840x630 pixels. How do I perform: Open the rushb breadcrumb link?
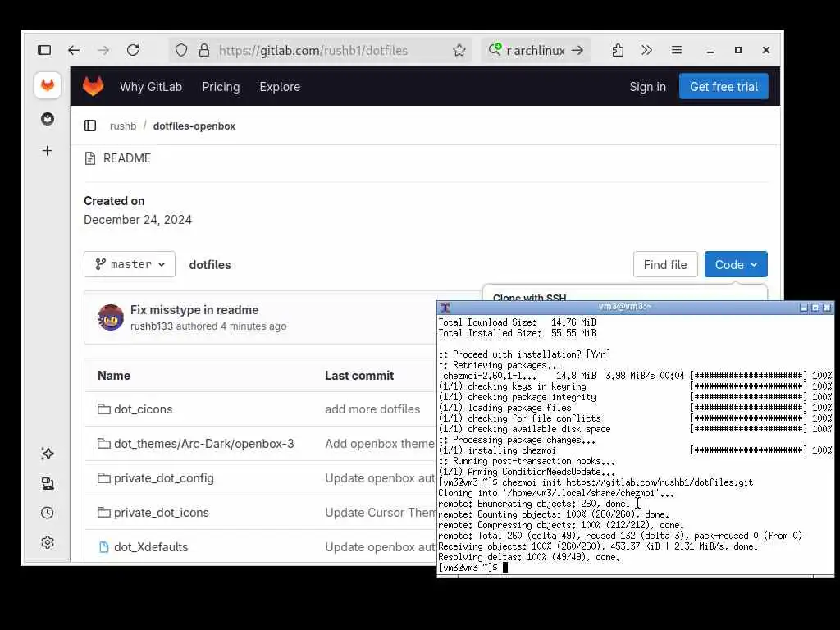point(123,126)
